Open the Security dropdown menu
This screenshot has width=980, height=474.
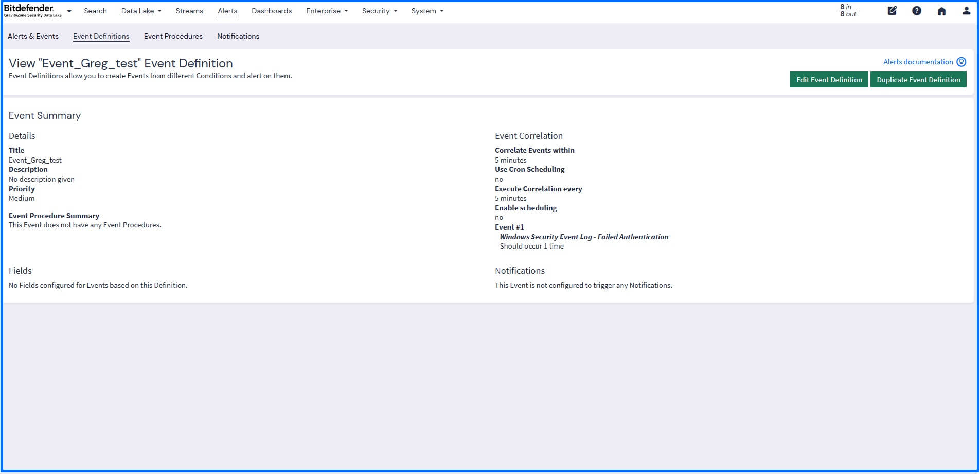tap(379, 11)
